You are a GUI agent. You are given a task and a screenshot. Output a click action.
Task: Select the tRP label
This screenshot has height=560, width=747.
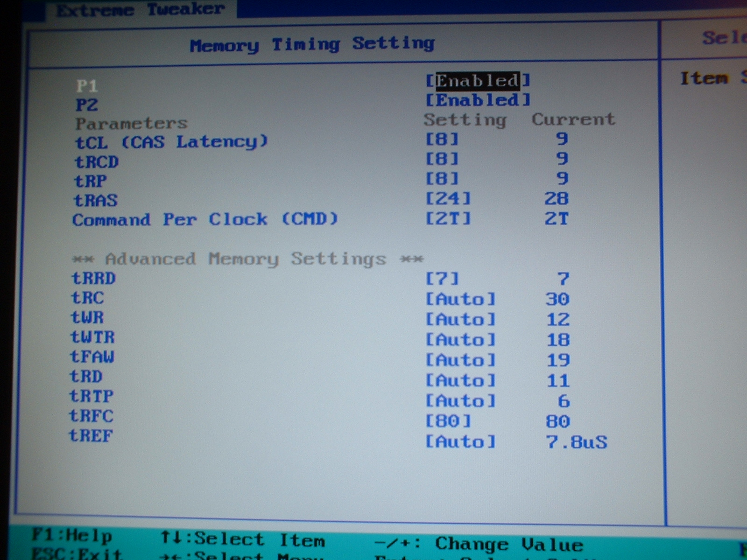tap(91, 181)
